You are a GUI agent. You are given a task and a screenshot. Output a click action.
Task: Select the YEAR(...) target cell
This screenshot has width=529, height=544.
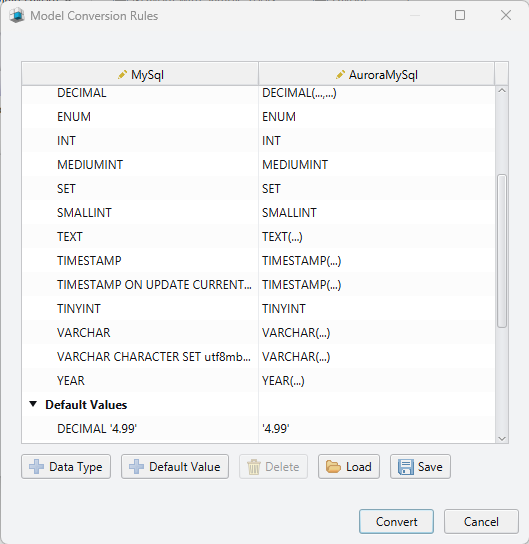(376, 381)
